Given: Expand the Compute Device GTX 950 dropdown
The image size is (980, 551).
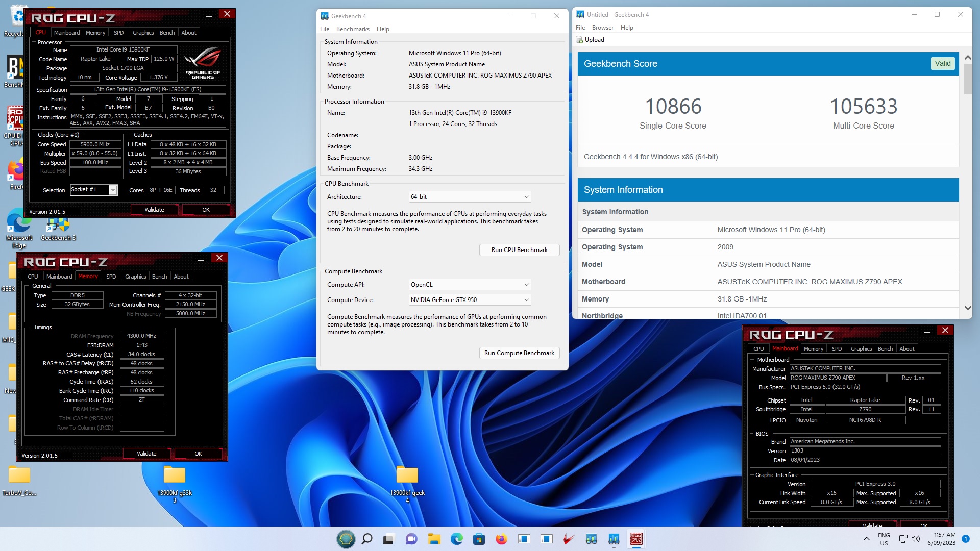Looking at the screenshot, I should pos(470,300).
